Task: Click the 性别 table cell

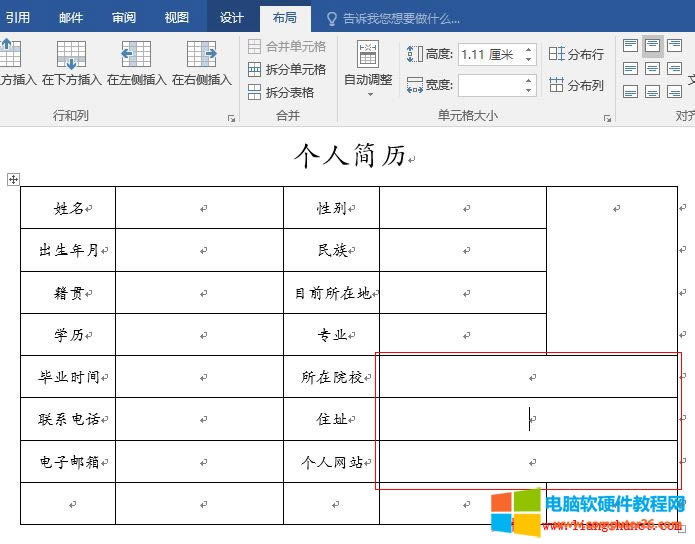Action: click(332, 207)
